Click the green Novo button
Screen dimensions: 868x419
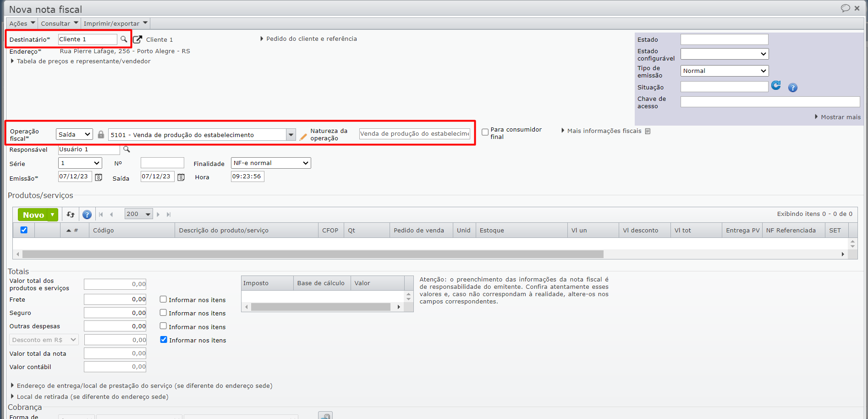click(33, 215)
